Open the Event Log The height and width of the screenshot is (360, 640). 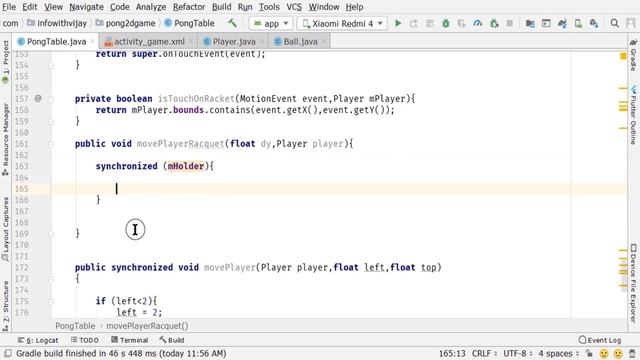click(x=600, y=340)
